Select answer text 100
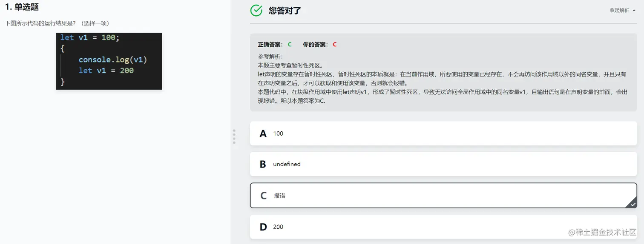 (278, 133)
